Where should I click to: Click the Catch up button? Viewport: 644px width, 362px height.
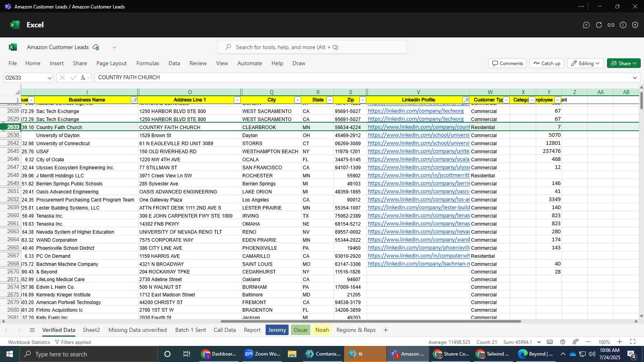[547, 63]
